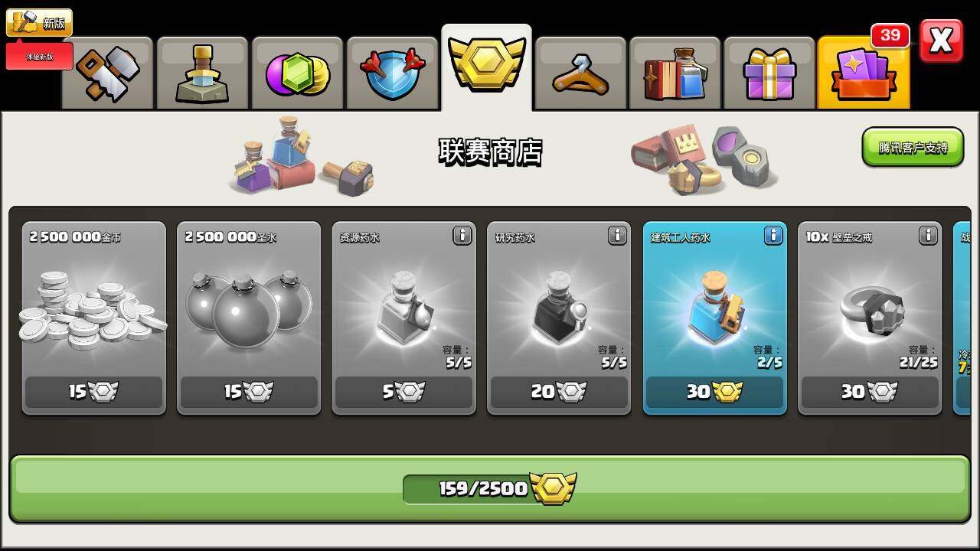The image size is (980, 551).
Task: Show info for 建筑工人药水 builder potion
Action: (773, 236)
